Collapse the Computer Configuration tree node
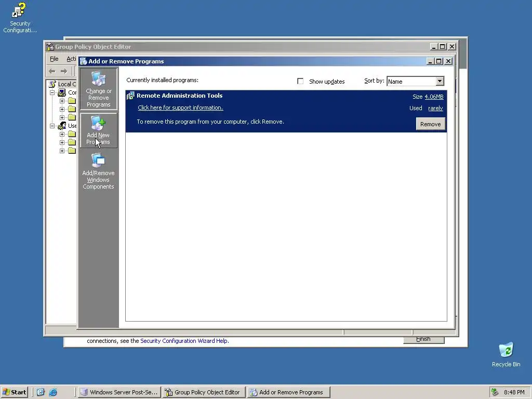Screen dimensions: 532x399 coord(52,92)
